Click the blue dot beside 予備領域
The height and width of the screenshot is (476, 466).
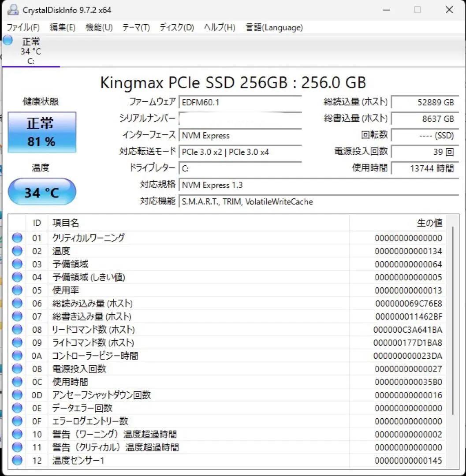[17, 264]
